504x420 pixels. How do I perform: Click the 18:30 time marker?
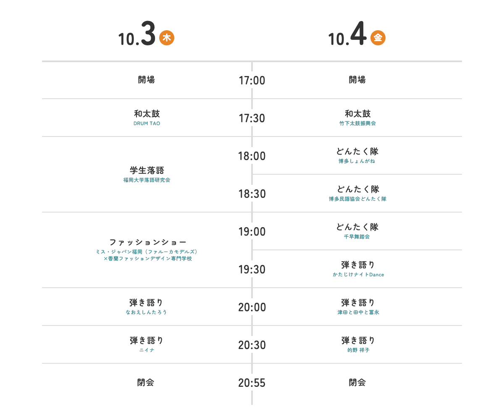(x=252, y=194)
